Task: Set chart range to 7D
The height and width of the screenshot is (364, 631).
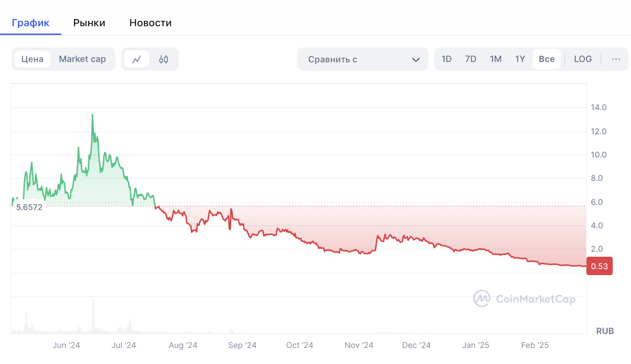Action: click(x=470, y=59)
